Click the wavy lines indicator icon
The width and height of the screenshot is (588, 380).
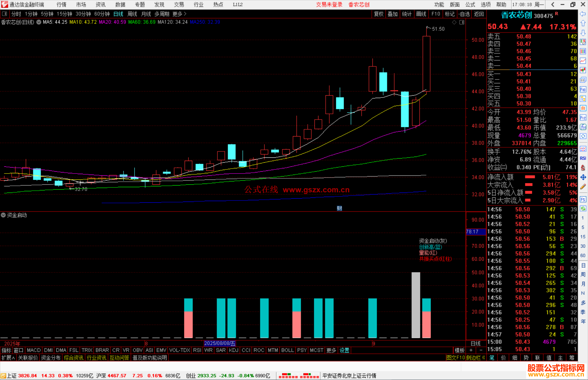point(583,149)
